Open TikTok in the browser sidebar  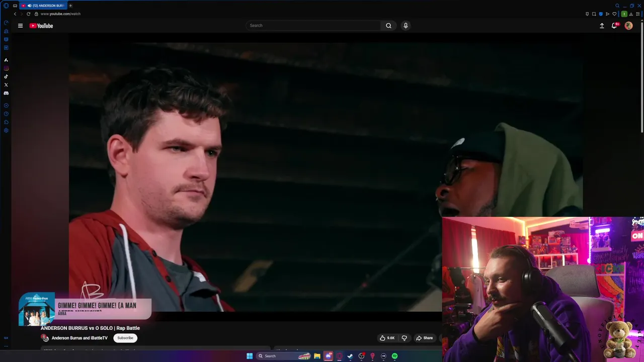[6, 76]
